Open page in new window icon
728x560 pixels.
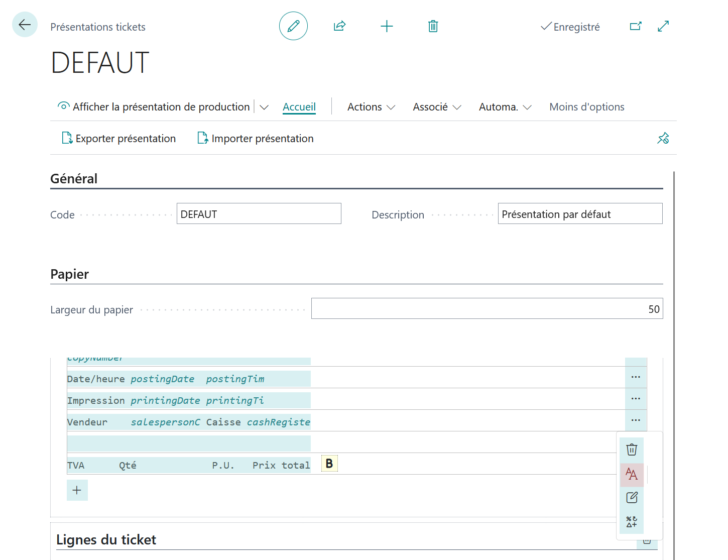[x=636, y=26]
